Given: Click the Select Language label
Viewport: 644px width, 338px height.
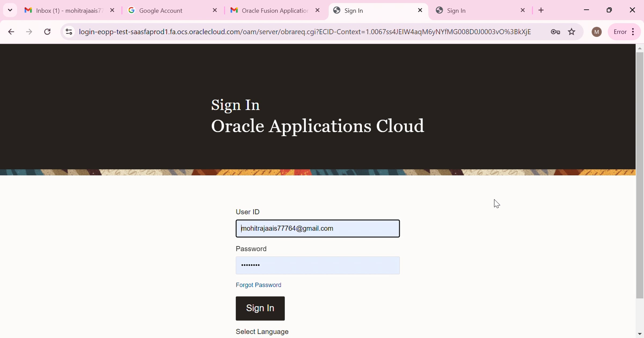Looking at the screenshot, I should (262, 332).
